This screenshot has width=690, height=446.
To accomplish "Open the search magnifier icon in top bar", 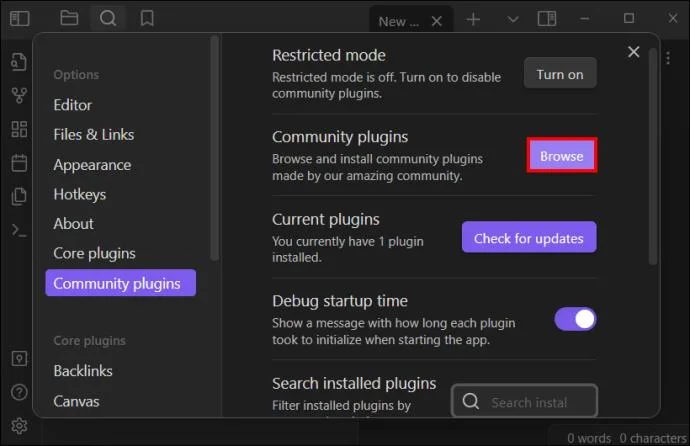I will 108,18.
